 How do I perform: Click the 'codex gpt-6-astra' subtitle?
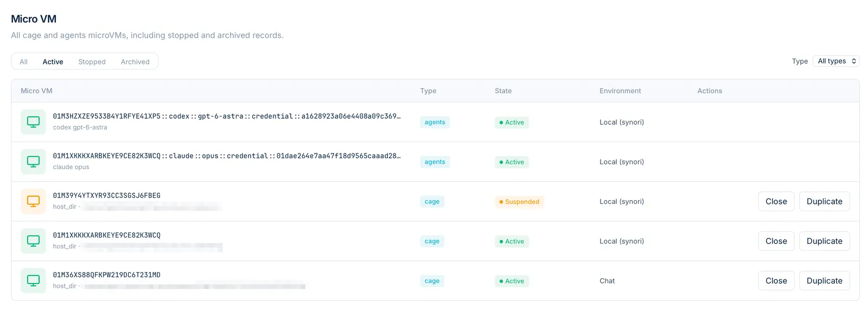coord(80,127)
